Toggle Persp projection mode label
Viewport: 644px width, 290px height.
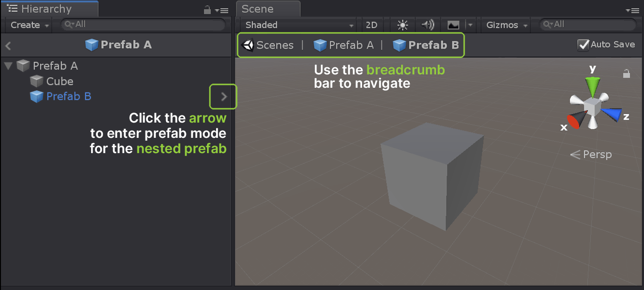click(591, 155)
